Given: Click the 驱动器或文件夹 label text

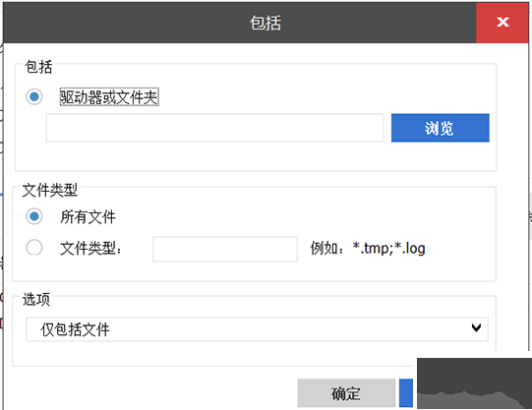Looking at the screenshot, I should [x=109, y=97].
